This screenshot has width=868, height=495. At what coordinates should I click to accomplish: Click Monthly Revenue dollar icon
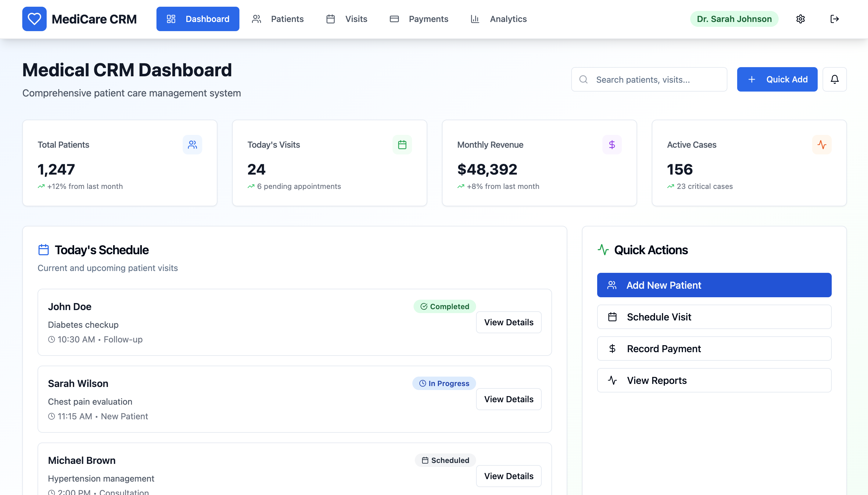point(612,145)
